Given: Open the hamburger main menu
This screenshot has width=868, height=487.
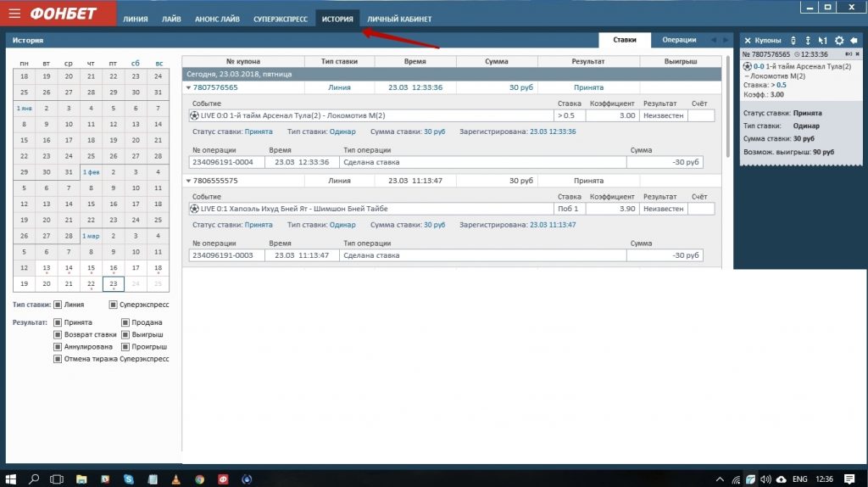Looking at the screenshot, I should [x=14, y=14].
